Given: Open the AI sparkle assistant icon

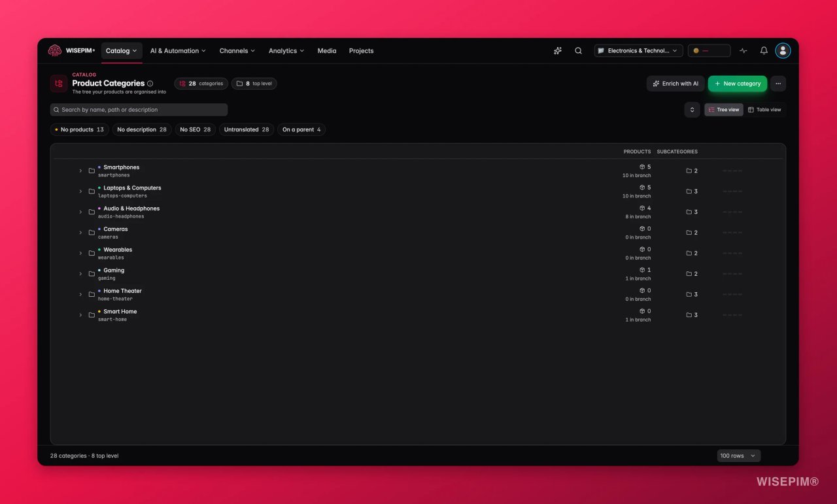Looking at the screenshot, I should tap(558, 50).
